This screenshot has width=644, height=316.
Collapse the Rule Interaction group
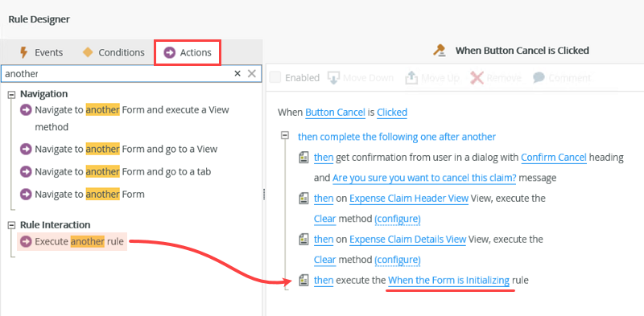click(x=11, y=225)
